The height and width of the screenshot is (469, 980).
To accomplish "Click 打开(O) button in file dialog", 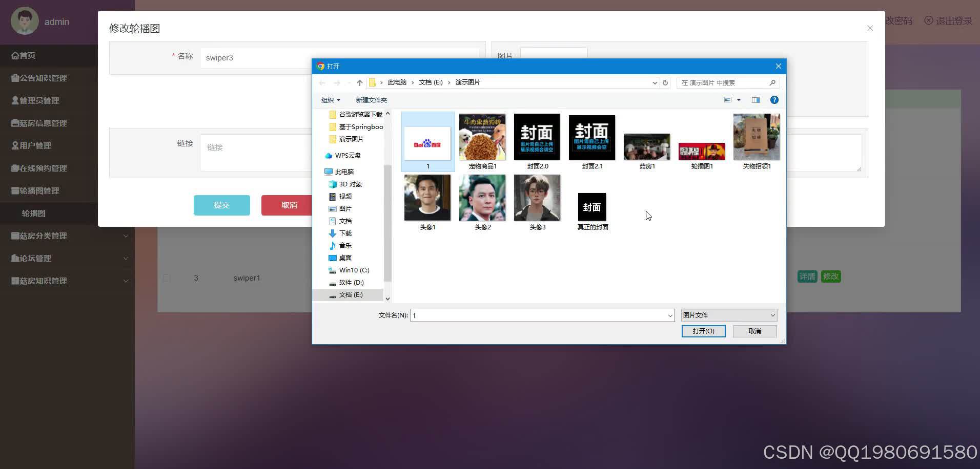I will 703,331.
